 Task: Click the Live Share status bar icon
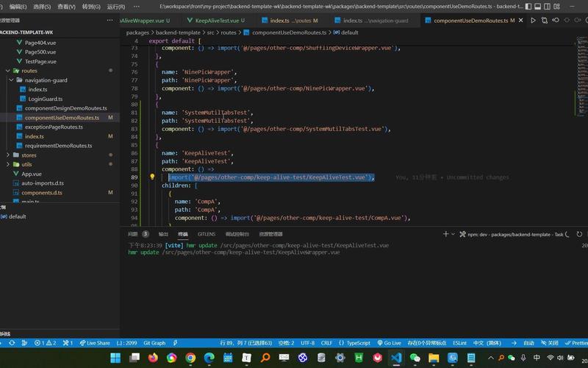click(x=94, y=343)
